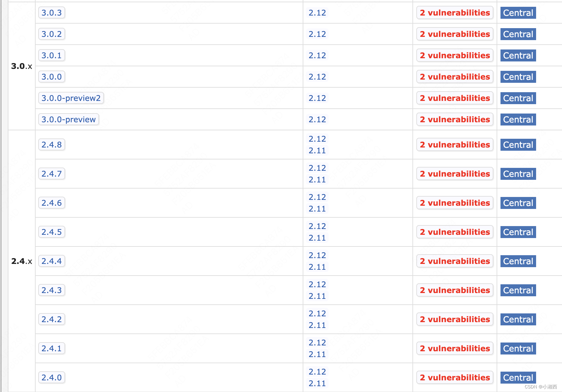562x392 pixels.
Task: Click Central repository for version 2.4.6
Action: tap(518, 203)
